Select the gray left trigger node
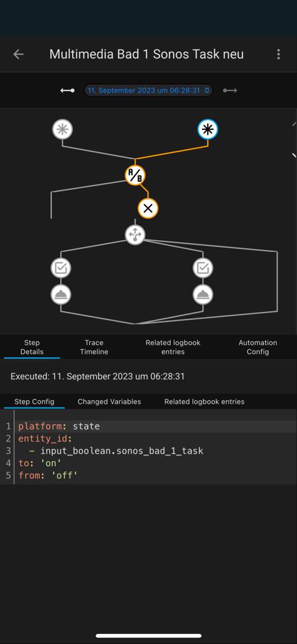 click(x=62, y=130)
